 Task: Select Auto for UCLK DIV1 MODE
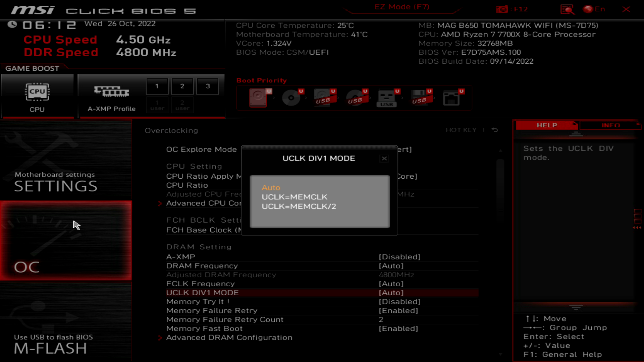(x=271, y=187)
